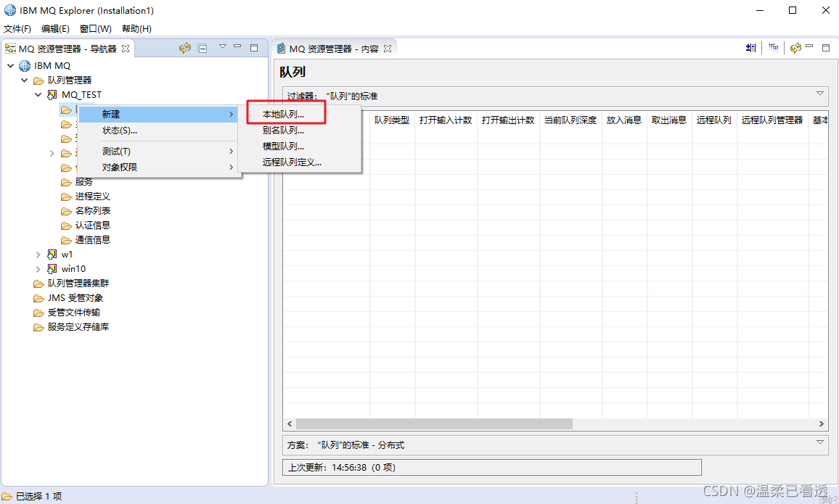Open the navigator view menu dropdown arrow

[223, 46]
